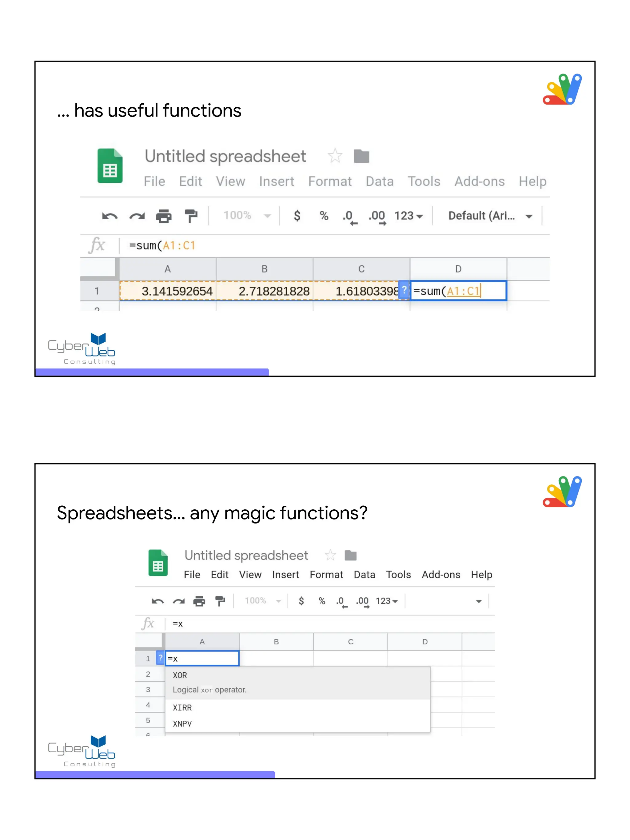Open the Insert menu in the bottom slide
Screen dimensions: 630x840
pyautogui.click(x=285, y=574)
